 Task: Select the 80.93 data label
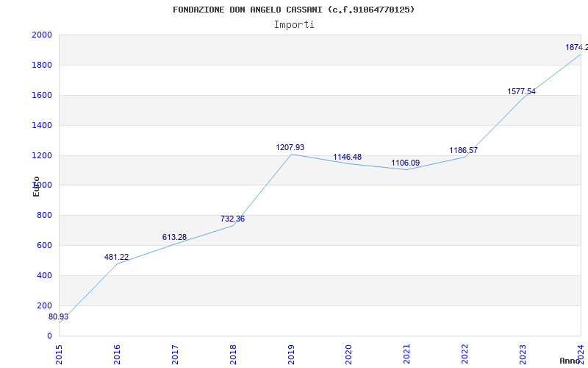click(x=59, y=317)
